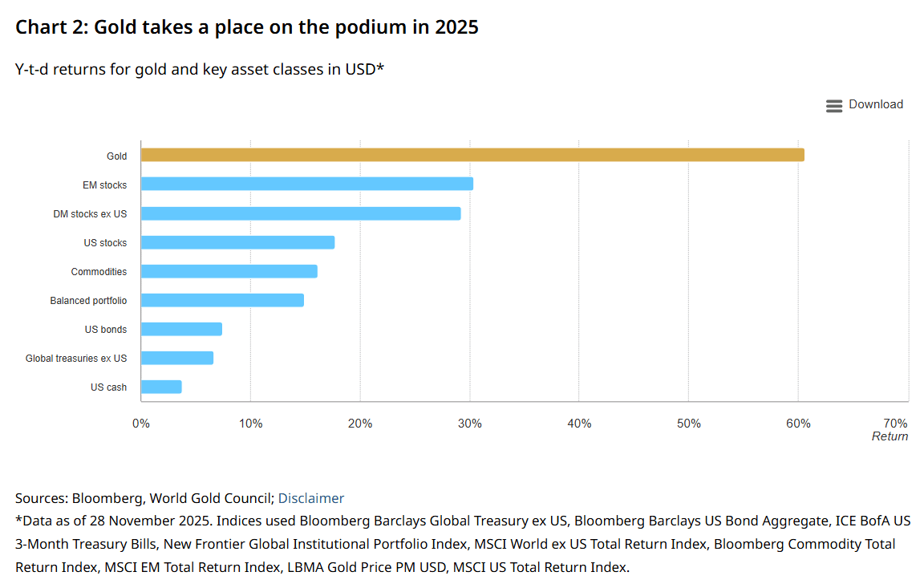This screenshot has width=924, height=584.
Task: Click the Download text label
Action: pos(876,104)
